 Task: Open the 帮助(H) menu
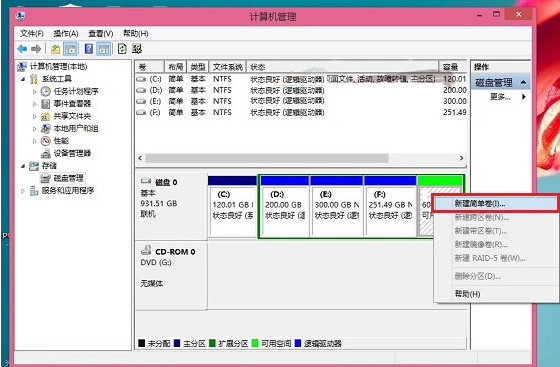point(136,34)
